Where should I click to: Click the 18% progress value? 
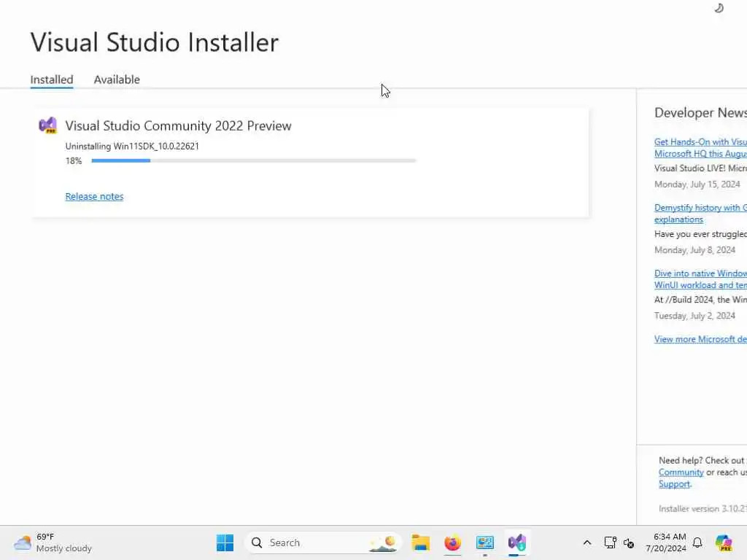(x=74, y=161)
